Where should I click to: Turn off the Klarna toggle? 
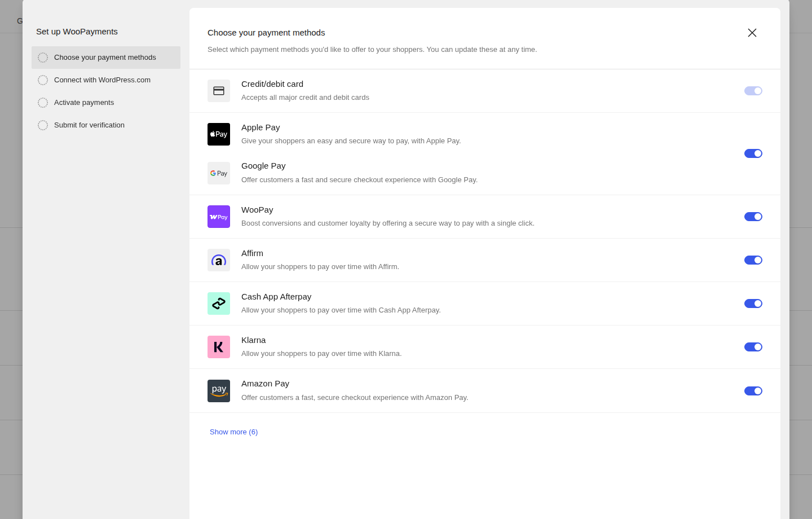tap(753, 347)
